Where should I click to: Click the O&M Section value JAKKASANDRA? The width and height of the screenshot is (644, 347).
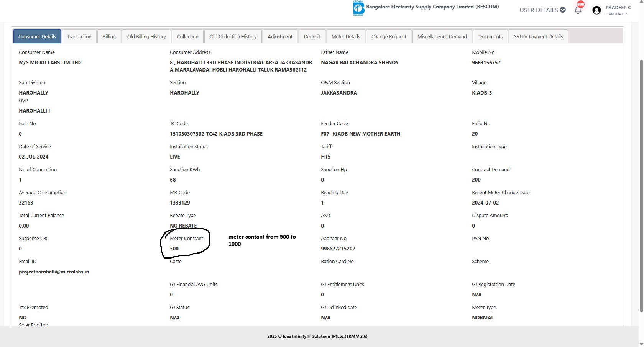(x=339, y=93)
